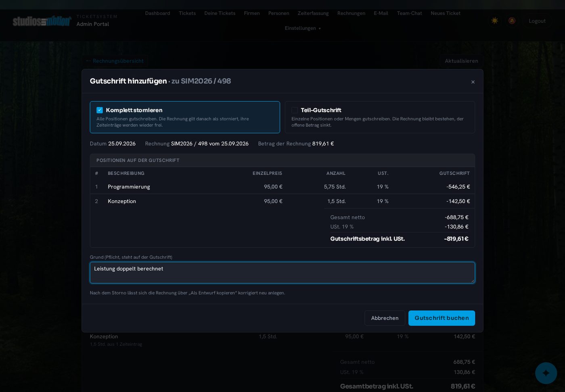
Task: Enable the Teil-Gutschrift checkbox
Action: (295, 110)
